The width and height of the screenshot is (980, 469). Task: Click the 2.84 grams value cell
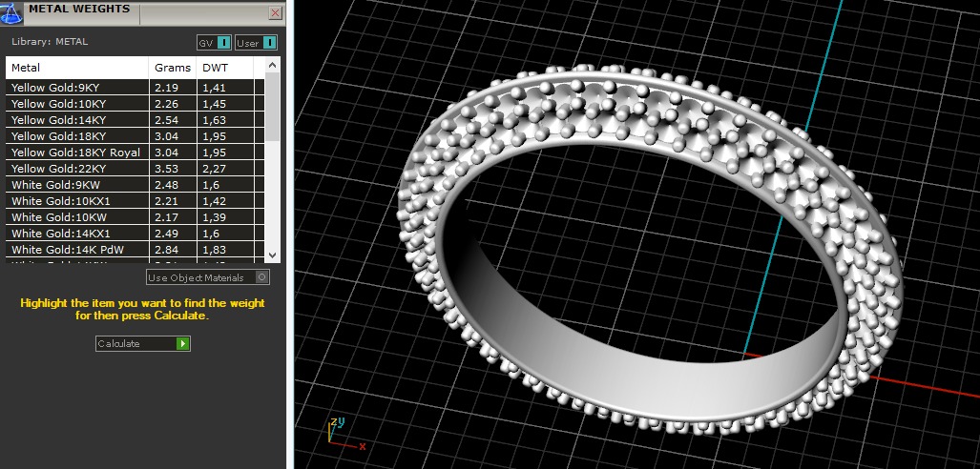[173, 250]
